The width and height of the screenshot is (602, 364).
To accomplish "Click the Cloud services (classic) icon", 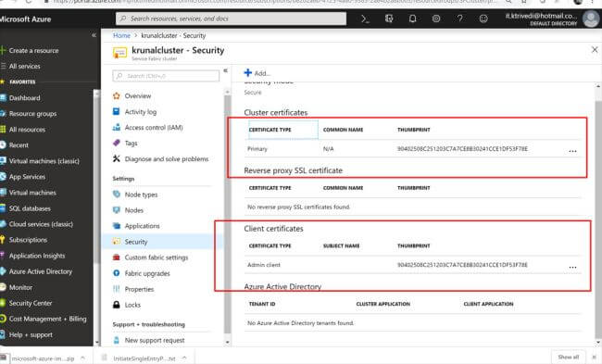I will pos(3,224).
